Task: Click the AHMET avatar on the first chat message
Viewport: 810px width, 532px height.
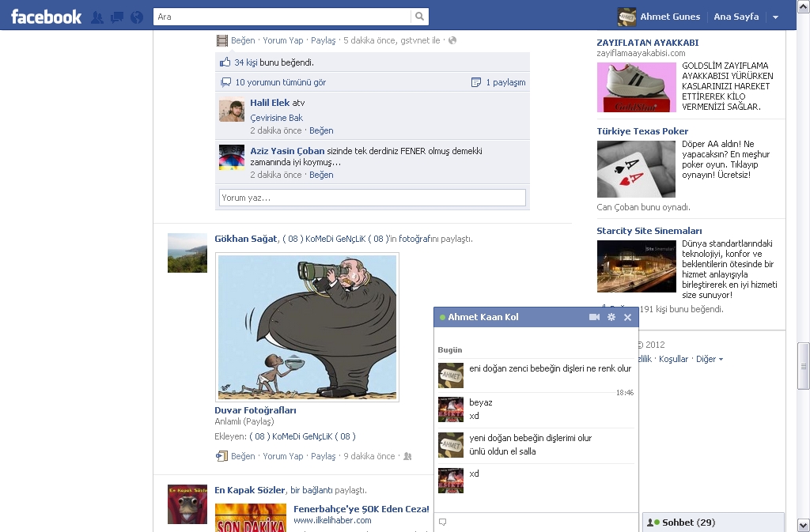Action: tap(450, 375)
